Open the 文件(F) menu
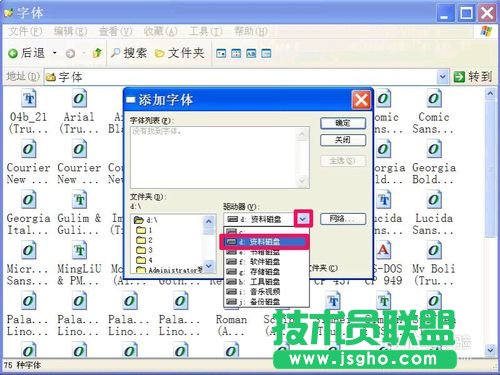 click(25, 32)
